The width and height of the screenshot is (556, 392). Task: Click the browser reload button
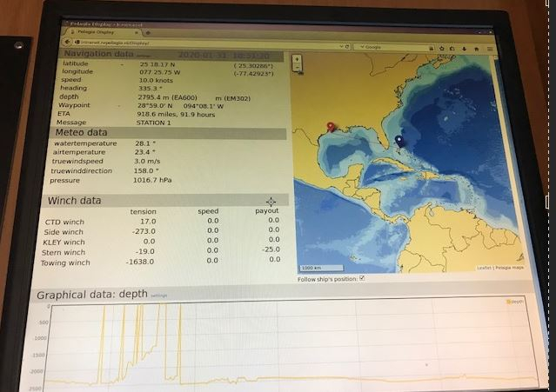pyautogui.click(x=347, y=46)
